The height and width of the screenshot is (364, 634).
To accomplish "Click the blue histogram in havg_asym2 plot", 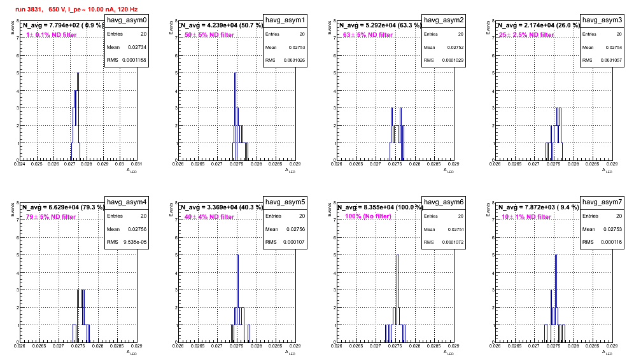I will 397,134.
